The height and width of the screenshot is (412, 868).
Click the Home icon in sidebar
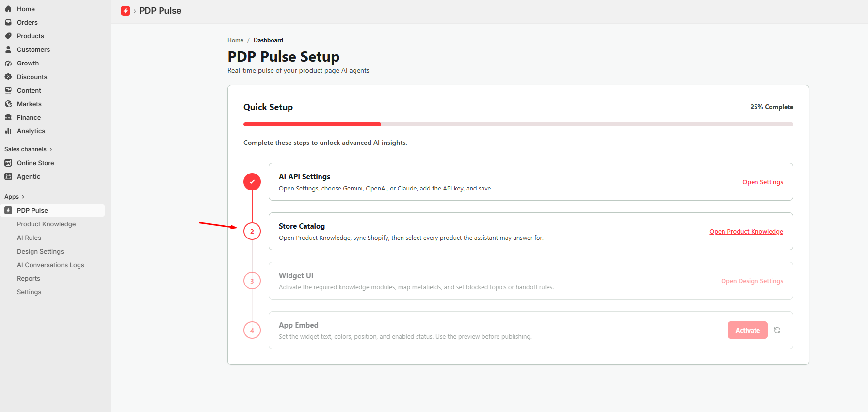point(8,9)
